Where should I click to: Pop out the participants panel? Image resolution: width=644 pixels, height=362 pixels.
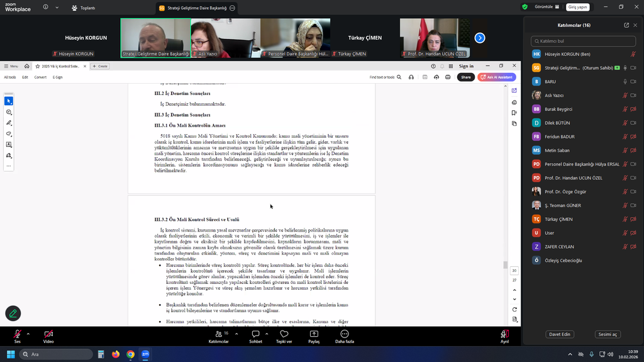click(626, 25)
